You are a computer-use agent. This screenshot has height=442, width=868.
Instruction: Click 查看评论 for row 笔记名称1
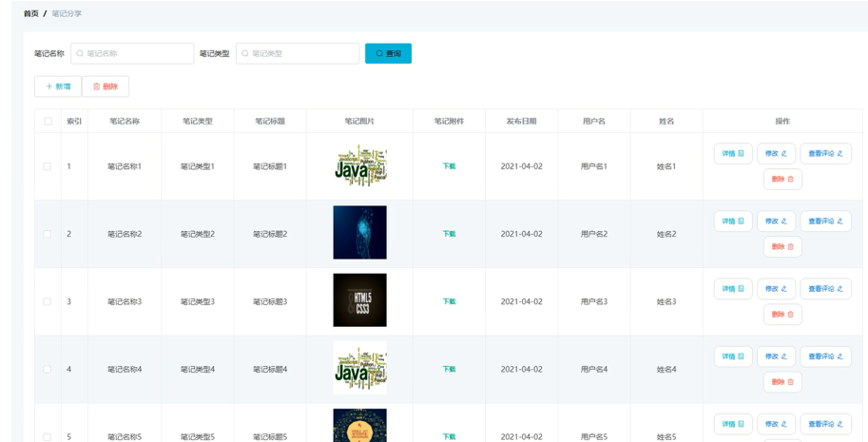[825, 154]
